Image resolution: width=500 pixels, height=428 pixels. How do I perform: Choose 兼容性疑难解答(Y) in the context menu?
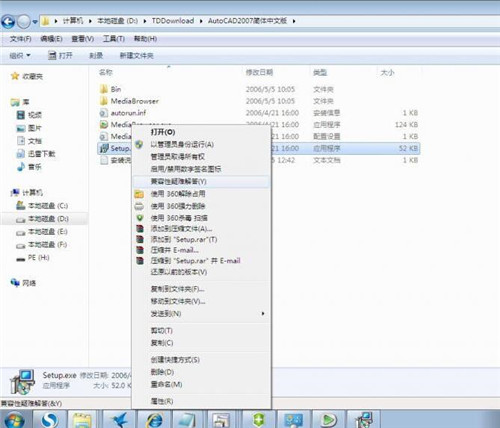point(201,182)
